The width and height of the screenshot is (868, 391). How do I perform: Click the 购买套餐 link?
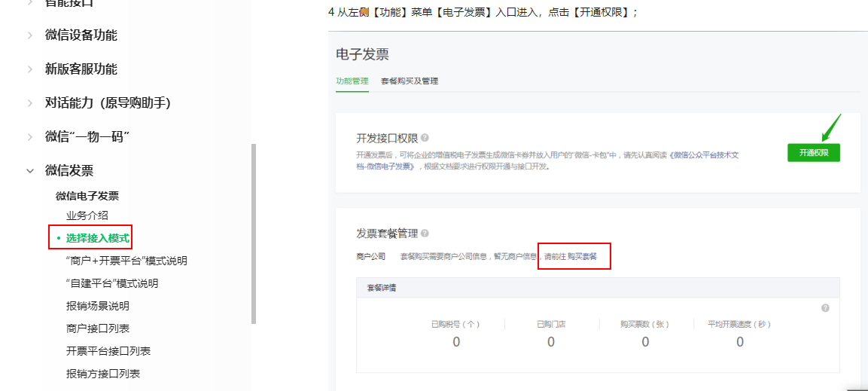pos(583,256)
